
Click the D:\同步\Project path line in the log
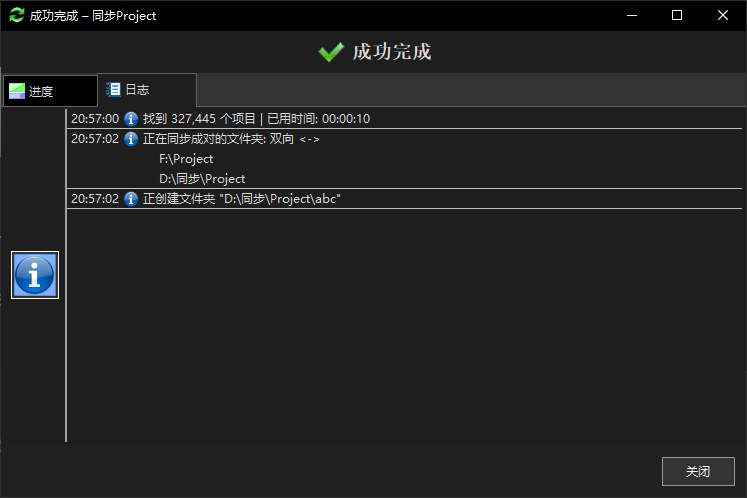pyautogui.click(x=202, y=179)
